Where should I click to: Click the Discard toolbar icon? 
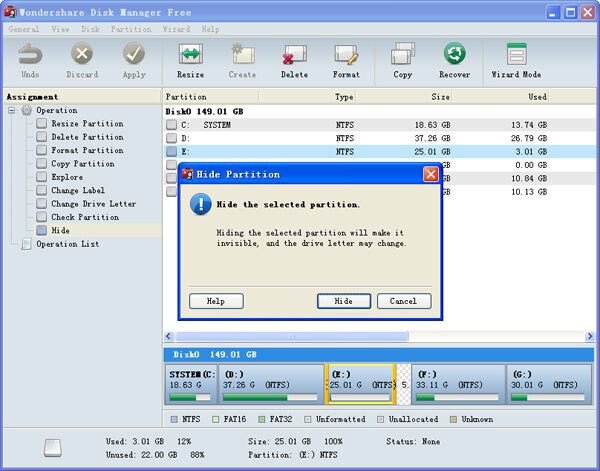pyautogui.click(x=82, y=53)
